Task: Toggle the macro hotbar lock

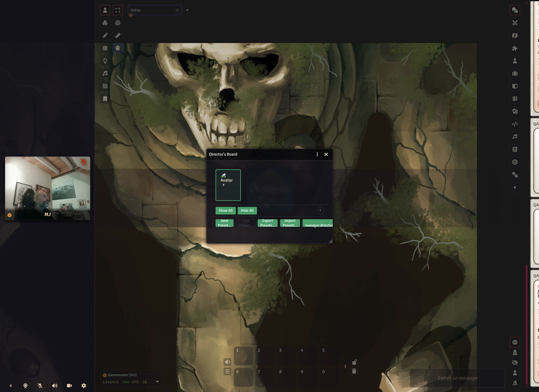Action: [x=354, y=362]
